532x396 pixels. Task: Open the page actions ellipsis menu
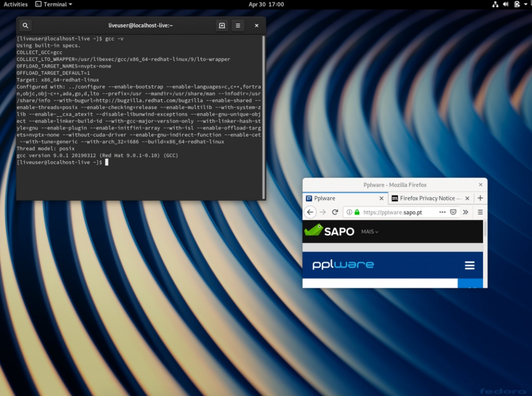coord(442,212)
